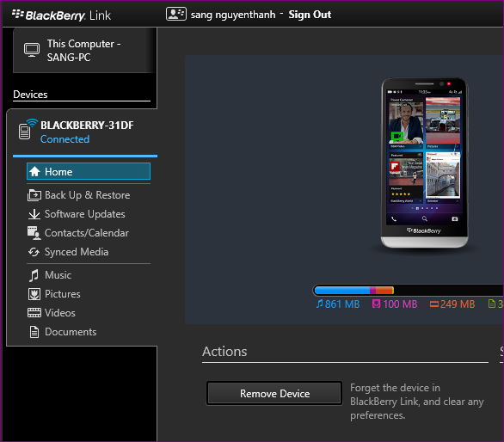Click the Software Updates download arrow icon
This screenshot has height=442, width=504.
(34, 214)
